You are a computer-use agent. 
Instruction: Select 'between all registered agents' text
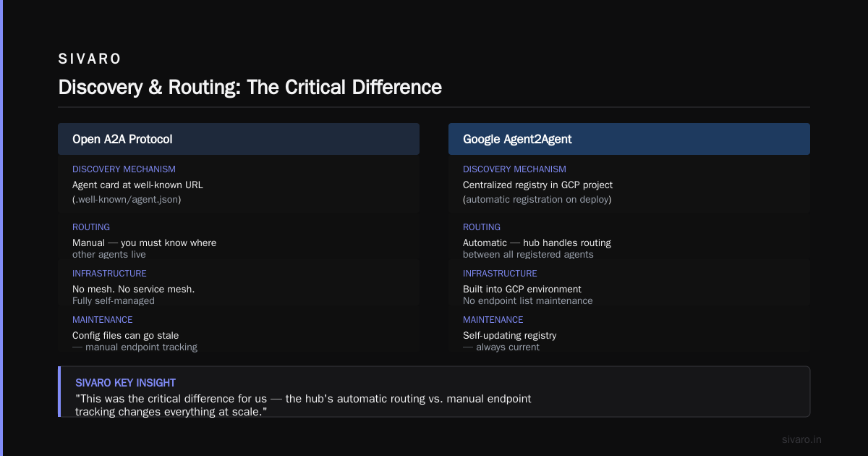[x=528, y=255]
